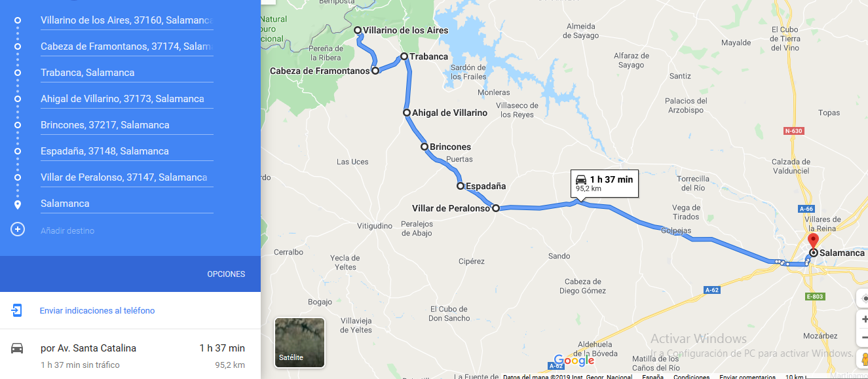Open the Condiciones link at map bottom

(692, 377)
